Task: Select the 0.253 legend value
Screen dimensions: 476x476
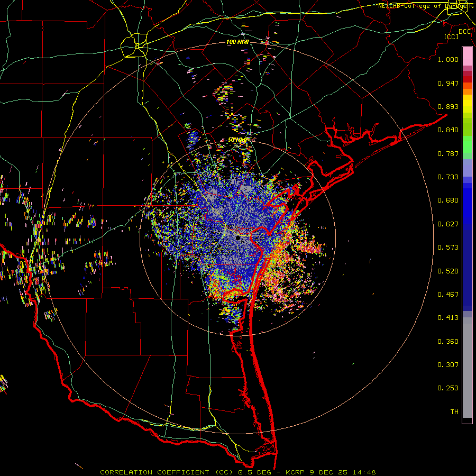Action: coord(448,388)
